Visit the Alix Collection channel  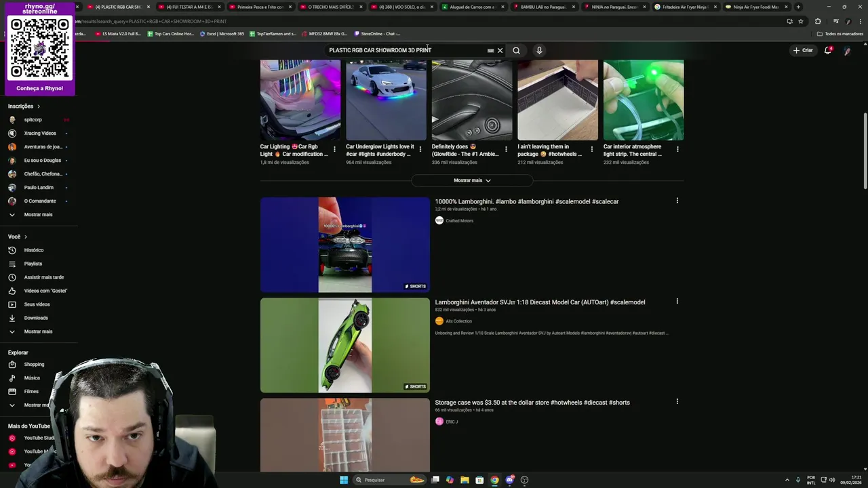(x=458, y=321)
